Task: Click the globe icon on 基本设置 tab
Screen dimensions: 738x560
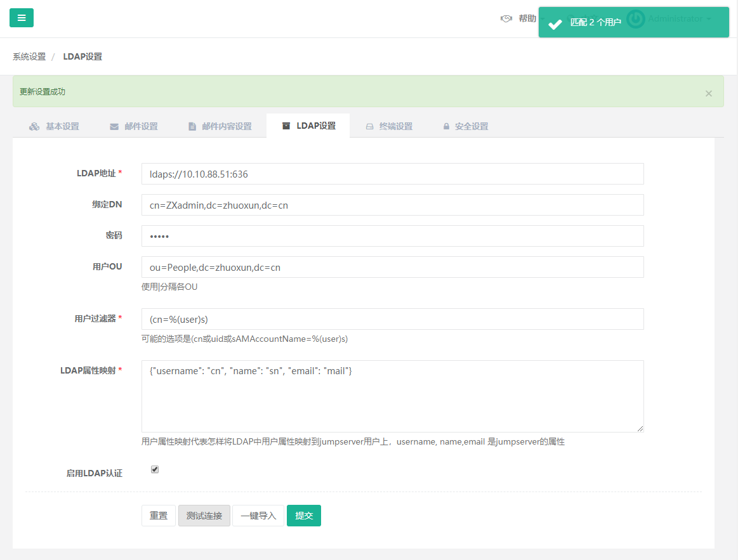Action: coord(34,126)
